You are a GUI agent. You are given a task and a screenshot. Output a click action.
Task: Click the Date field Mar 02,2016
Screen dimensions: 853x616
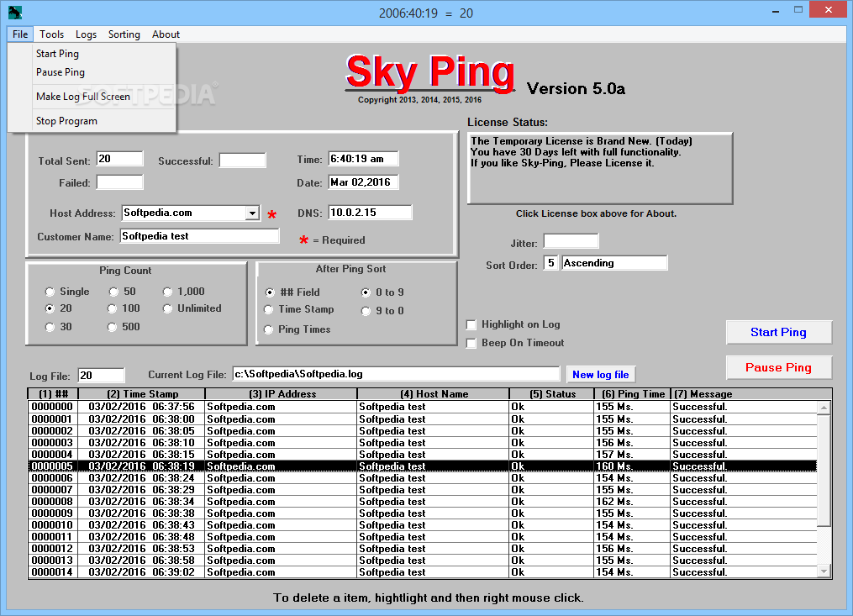[363, 182]
